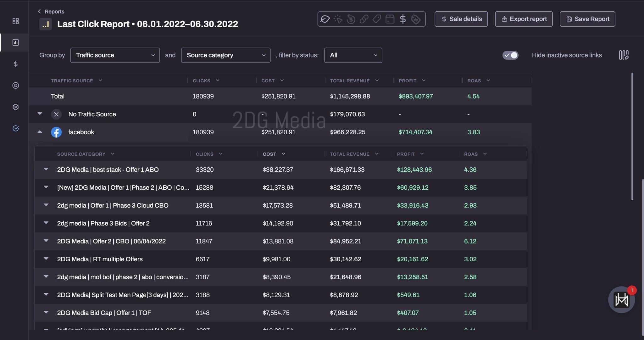The height and width of the screenshot is (340, 644).
Task: Select the discount percent tag icon
Action: tap(416, 19)
